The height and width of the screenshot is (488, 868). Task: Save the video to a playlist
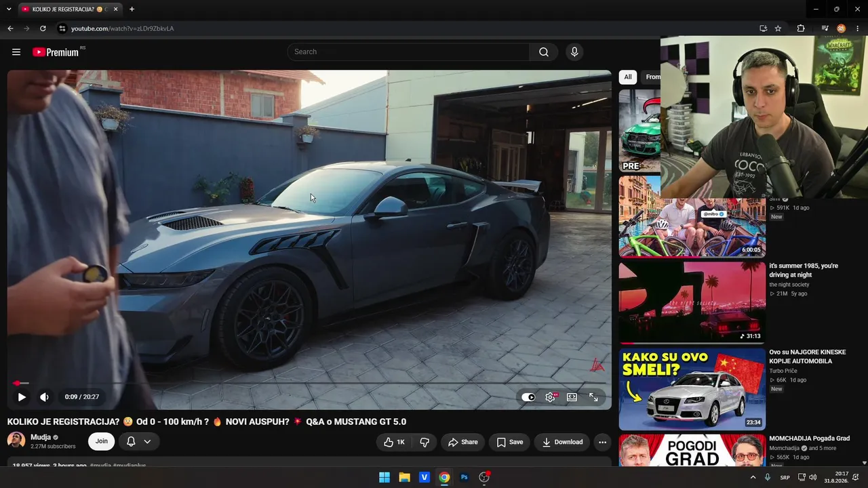509,442
